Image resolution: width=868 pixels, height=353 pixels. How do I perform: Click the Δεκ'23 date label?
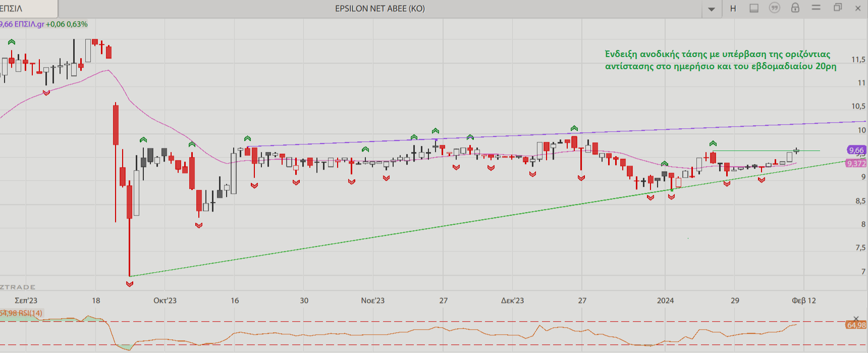512,300
